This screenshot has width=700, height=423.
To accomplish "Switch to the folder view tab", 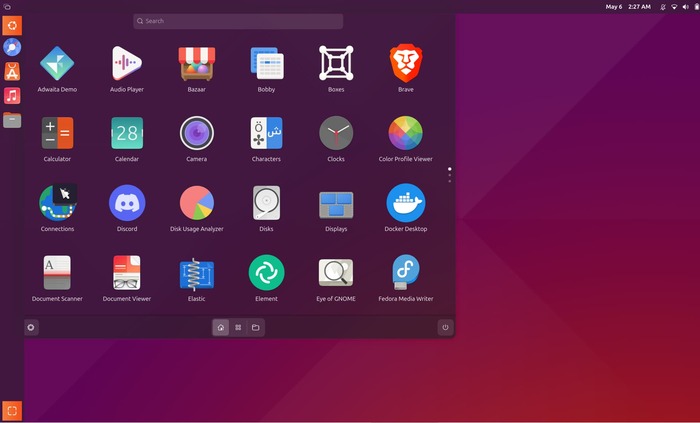I will point(255,328).
